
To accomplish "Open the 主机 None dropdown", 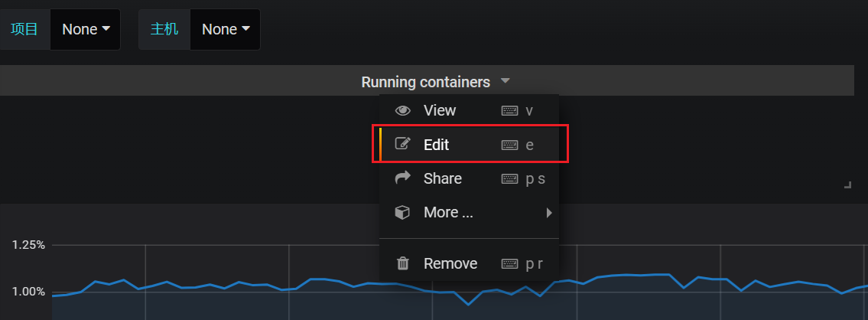I will tap(226, 29).
